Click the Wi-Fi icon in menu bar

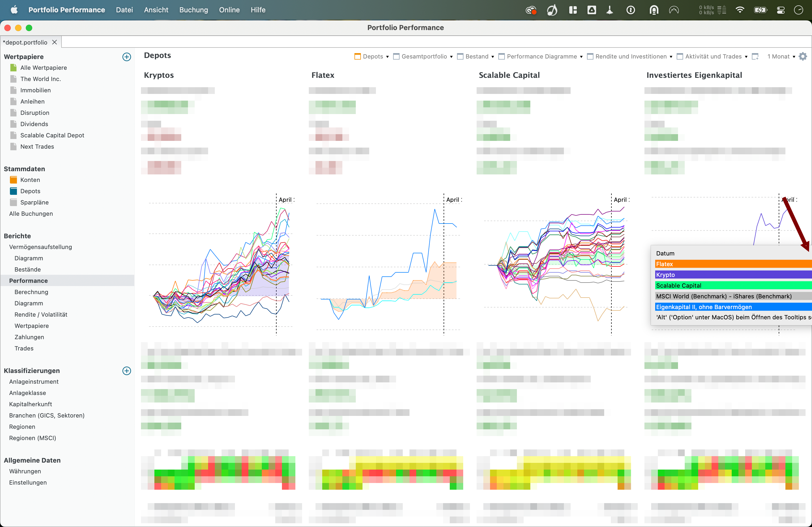tap(740, 10)
